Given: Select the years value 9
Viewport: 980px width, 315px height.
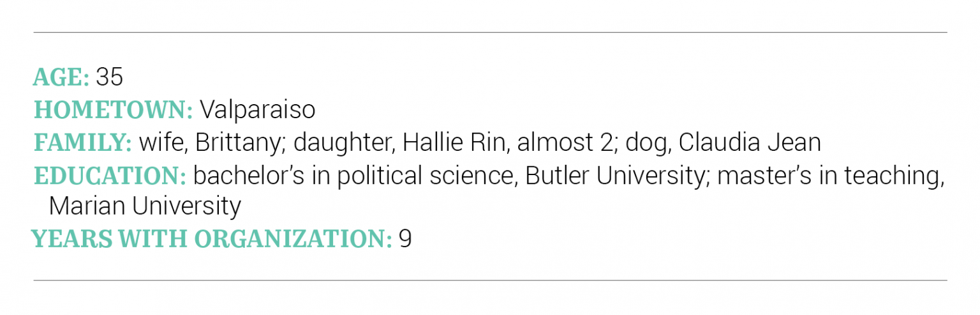Looking at the screenshot, I should 405,239.
